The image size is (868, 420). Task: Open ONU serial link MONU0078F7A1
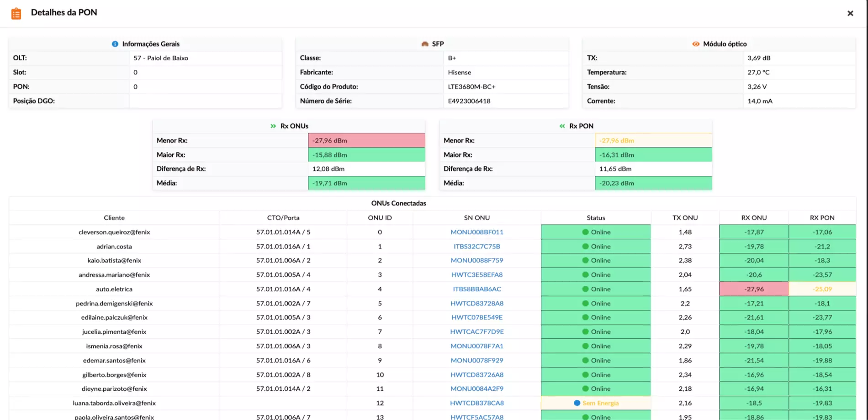pyautogui.click(x=477, y=346)
